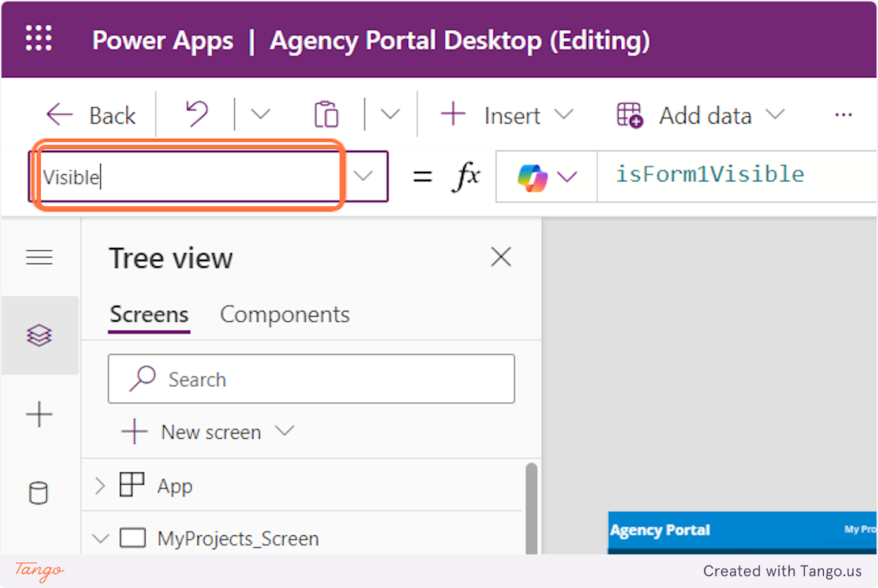The height and width of the screenshot is (588, 878).
Task: Switch to the Components tab
Action: (x=285, y=314)
